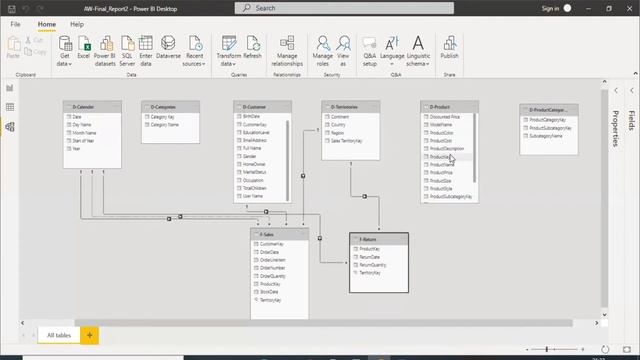Select the D-ProductCategor... table header
Screen dimensions: 640x360
(x=549, y=110)
